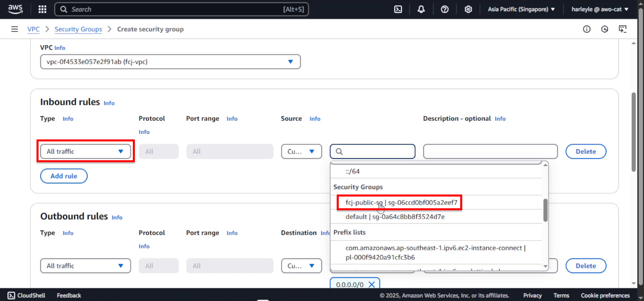
Task: Open Info link beside inbound Port range
Action: click(x=232, y=119)
